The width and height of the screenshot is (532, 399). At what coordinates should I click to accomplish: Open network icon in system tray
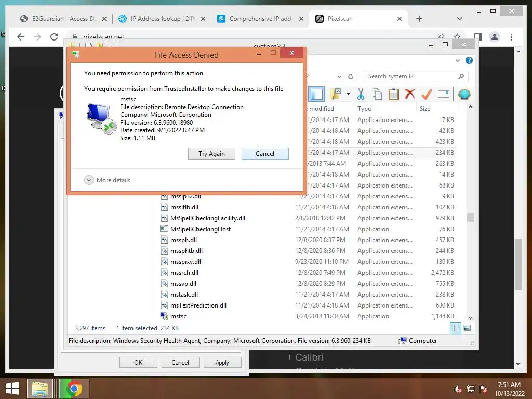471,389
